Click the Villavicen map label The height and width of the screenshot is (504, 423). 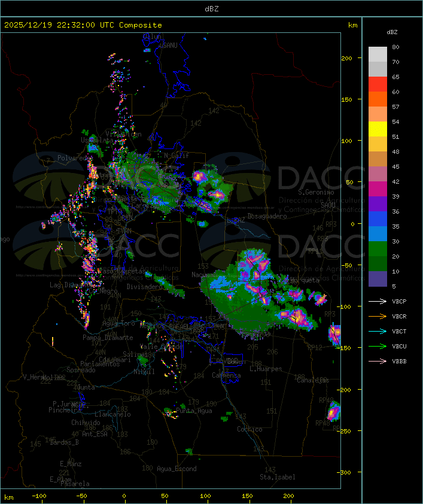tap(123, 134)
